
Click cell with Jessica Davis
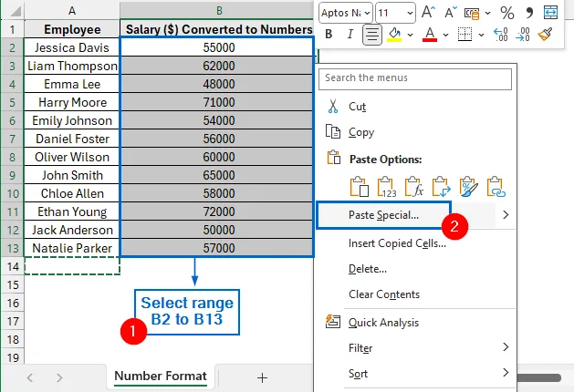coord(72,47)
